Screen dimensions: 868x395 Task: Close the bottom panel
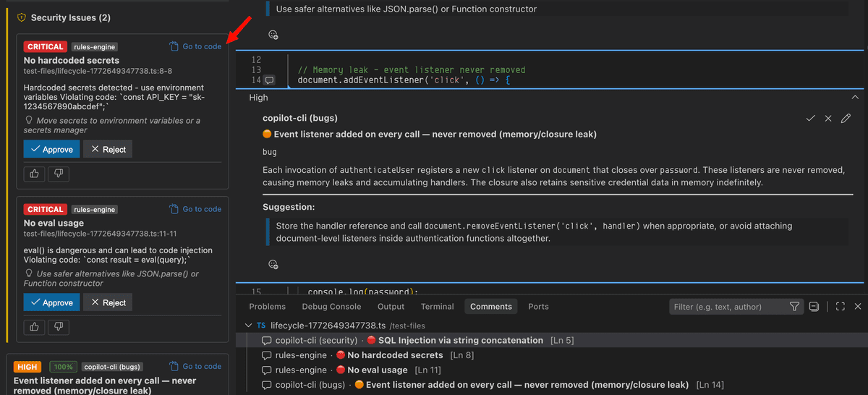coord(857,307)
